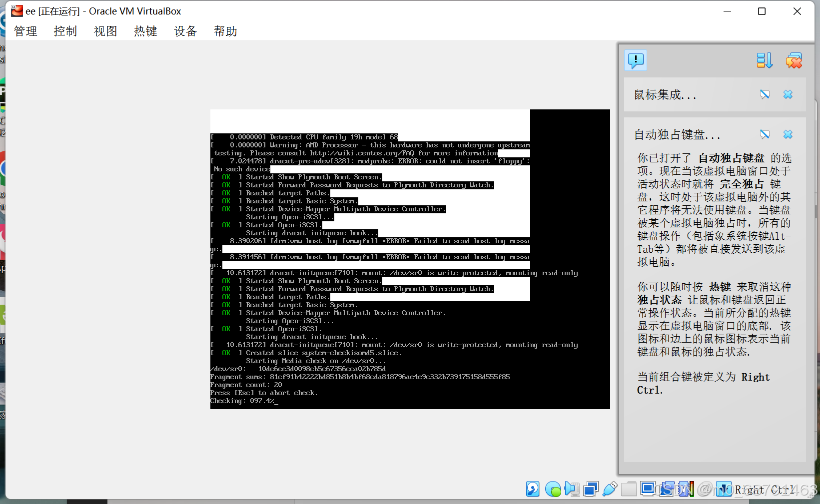This screenshot has width=820, height=504.
Task: Click the optical disc status icon
Action: [553, 489]
